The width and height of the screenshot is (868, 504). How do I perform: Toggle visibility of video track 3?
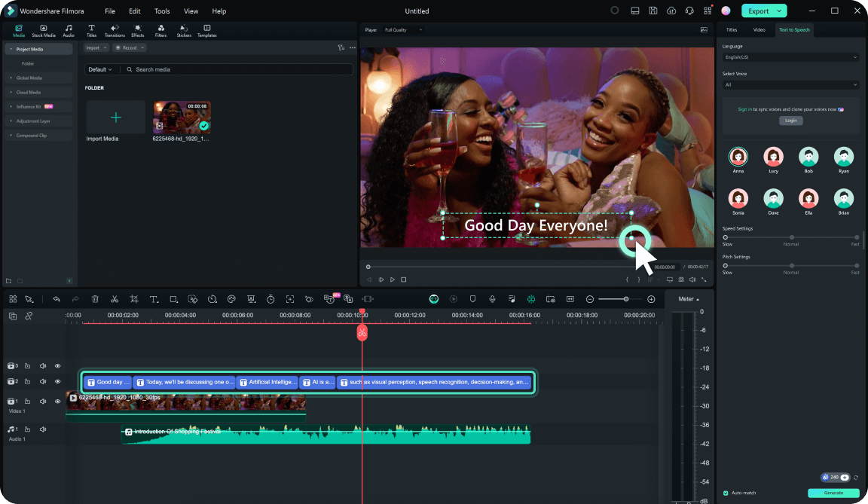tap(57, 366)
